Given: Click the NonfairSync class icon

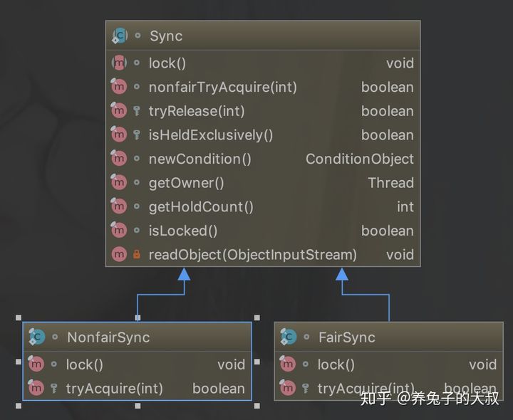Looking at the screenshot, I should [36, 337].
